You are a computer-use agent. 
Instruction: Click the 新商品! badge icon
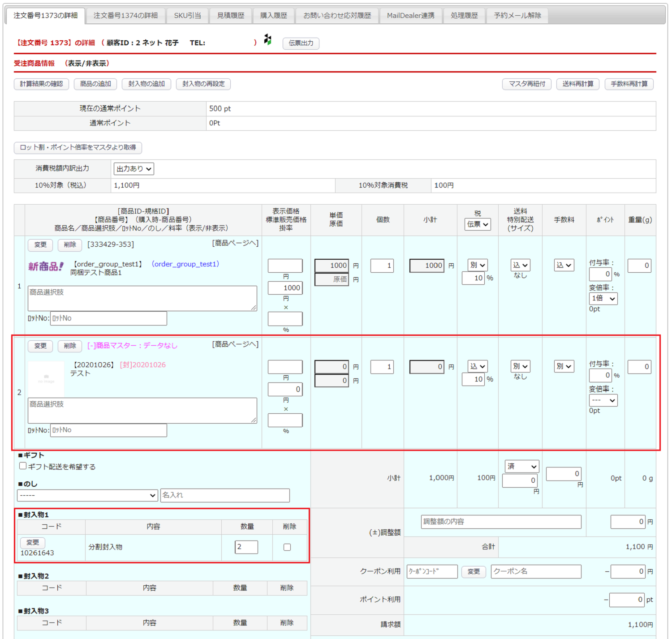46,267
